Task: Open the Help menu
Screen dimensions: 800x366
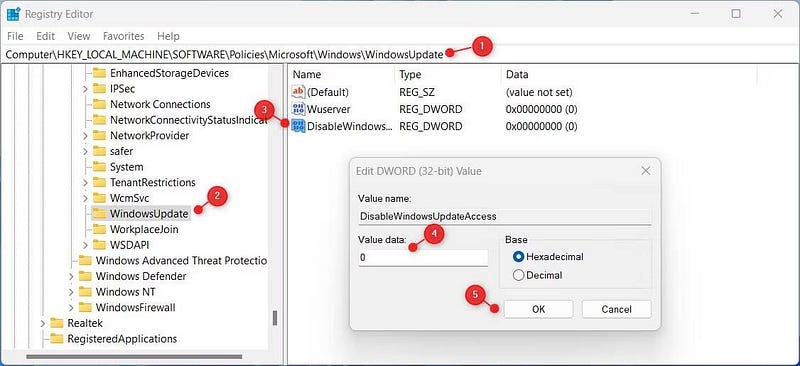Action: click(168, 36)
